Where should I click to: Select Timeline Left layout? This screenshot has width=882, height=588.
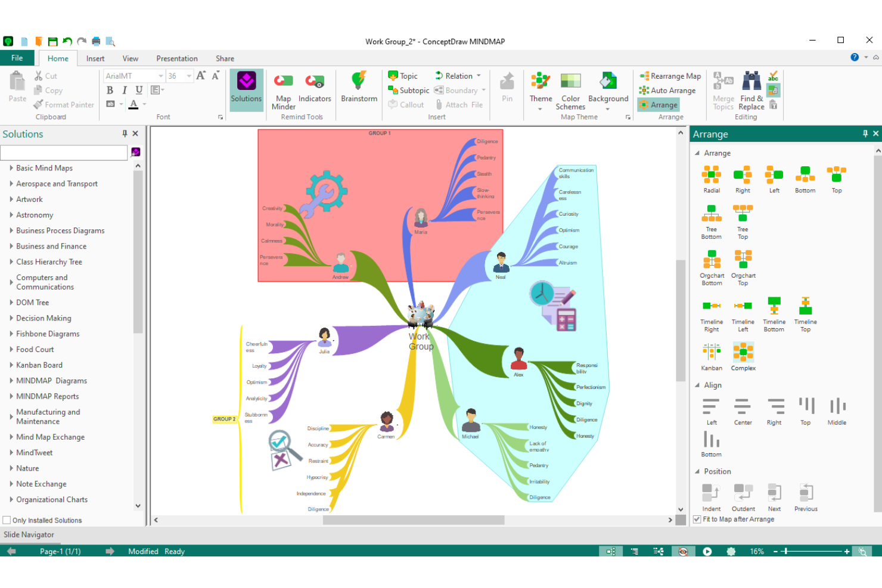pos(743,315)
